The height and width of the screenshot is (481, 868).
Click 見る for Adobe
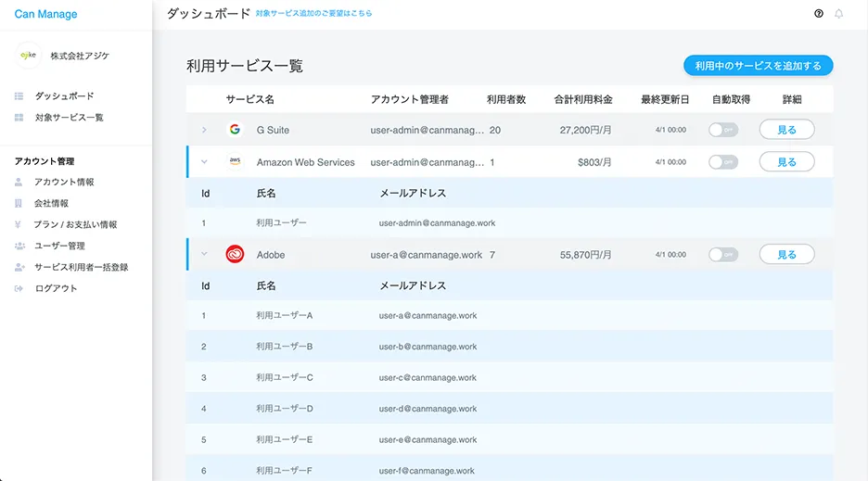(786, 254)
